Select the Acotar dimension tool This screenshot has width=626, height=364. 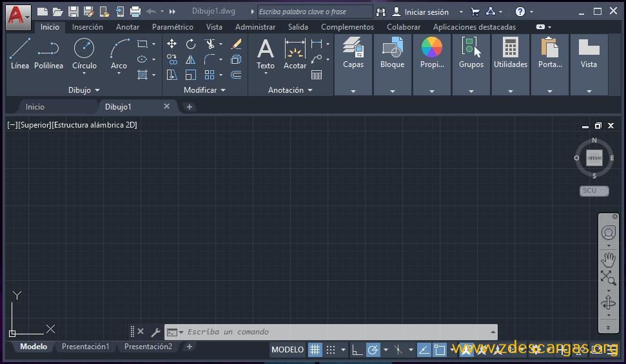tap(295, 54)
